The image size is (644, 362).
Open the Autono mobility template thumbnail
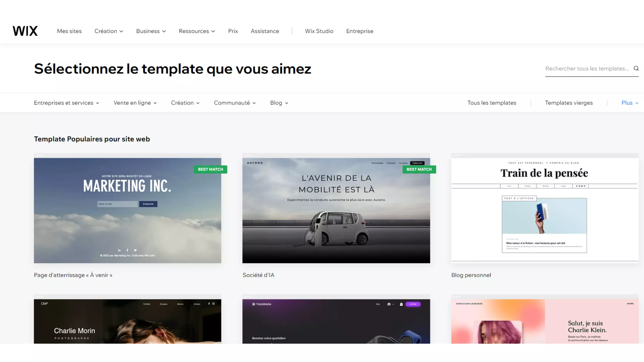pos(336,208)
